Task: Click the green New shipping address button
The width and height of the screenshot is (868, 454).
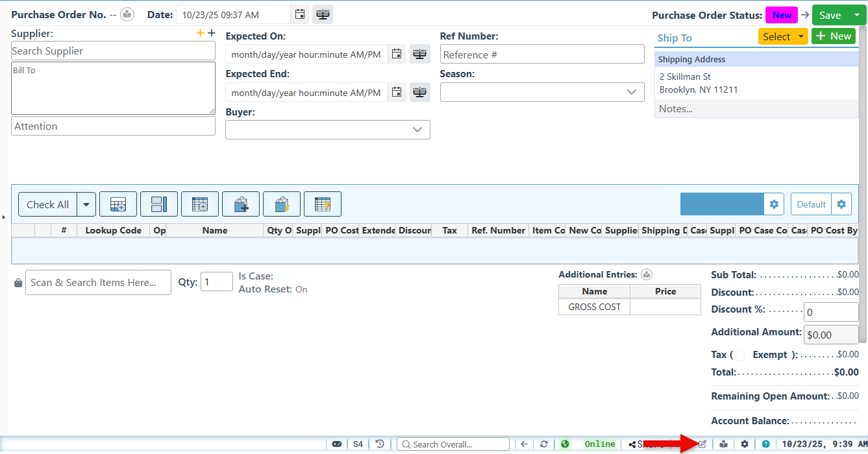Action: 834,36
